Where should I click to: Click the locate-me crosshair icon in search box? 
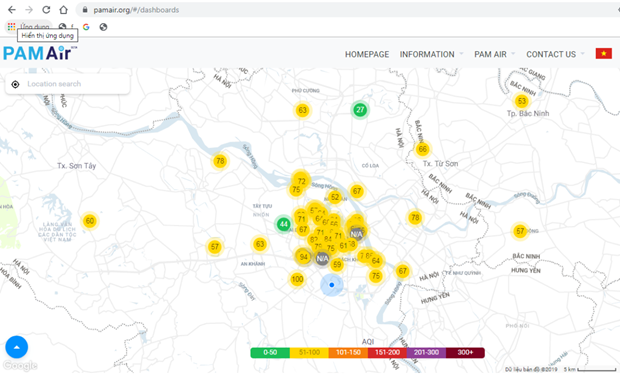coord(15,84)
